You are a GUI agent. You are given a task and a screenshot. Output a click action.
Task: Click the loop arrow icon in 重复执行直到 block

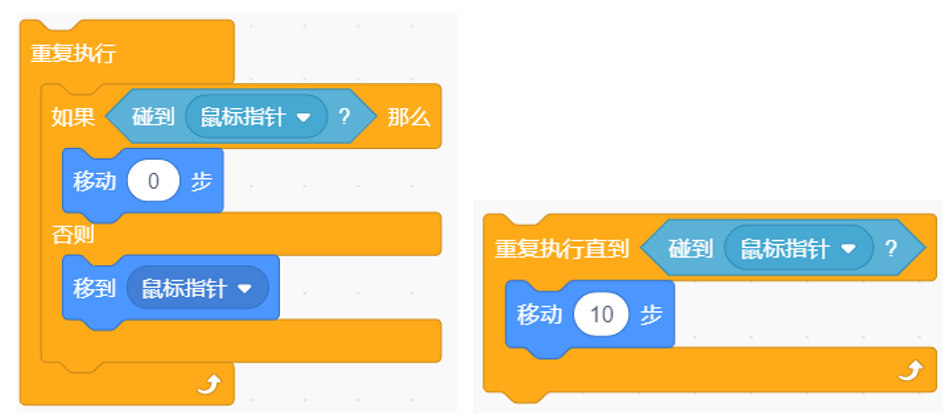coord(910,370)
